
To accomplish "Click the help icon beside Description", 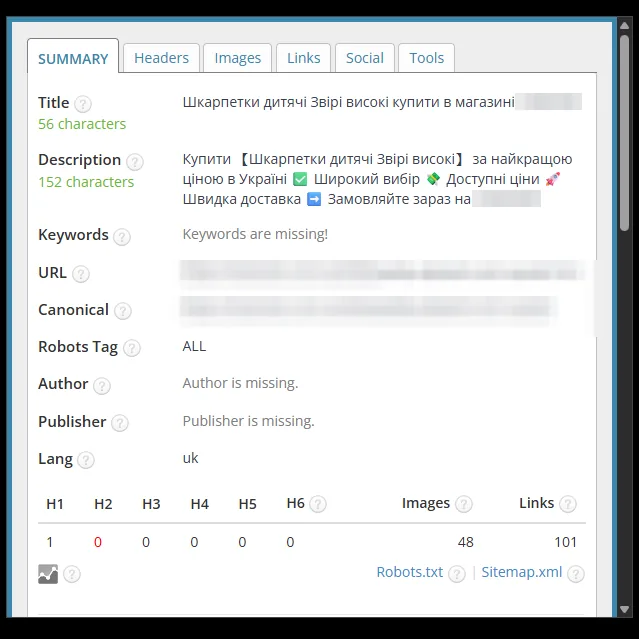I will pos(134,162).
